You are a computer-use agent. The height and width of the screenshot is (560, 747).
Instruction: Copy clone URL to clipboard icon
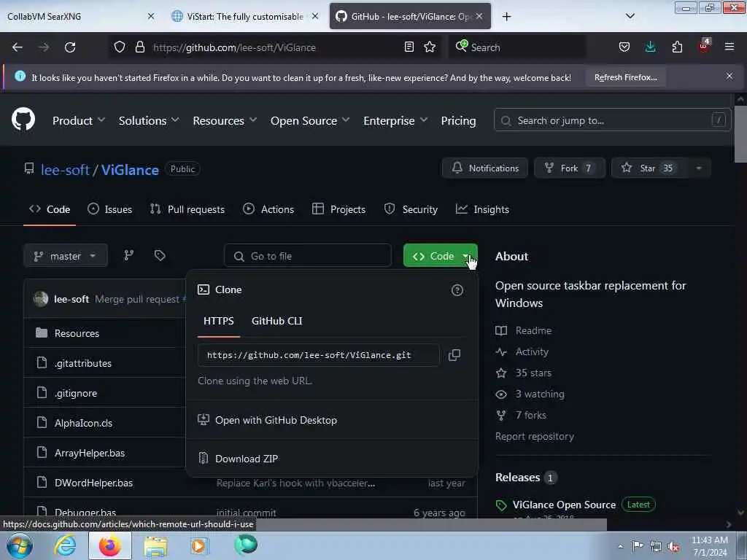[454, 355]
